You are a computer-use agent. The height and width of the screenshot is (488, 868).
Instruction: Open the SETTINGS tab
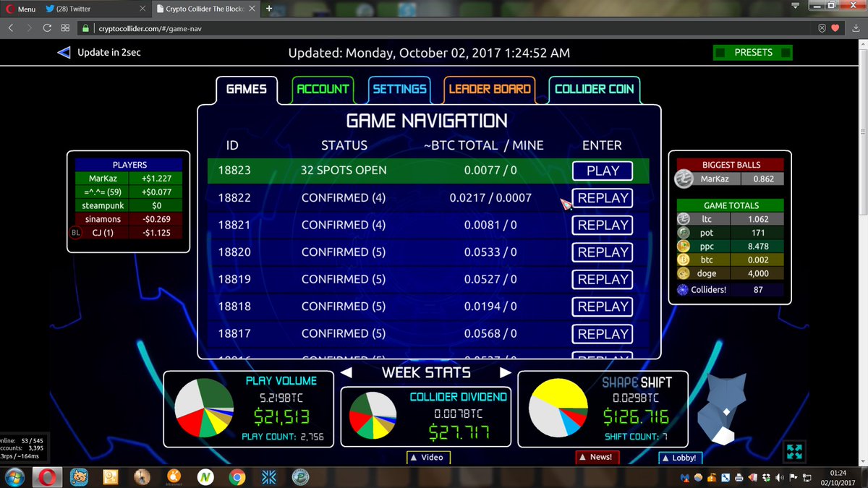pos(399,89)
